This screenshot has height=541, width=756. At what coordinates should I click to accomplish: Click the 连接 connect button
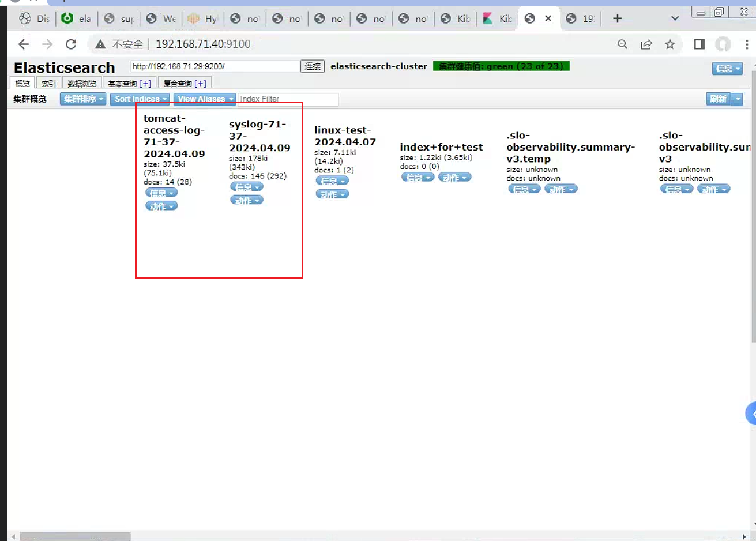tap(313, 66)
